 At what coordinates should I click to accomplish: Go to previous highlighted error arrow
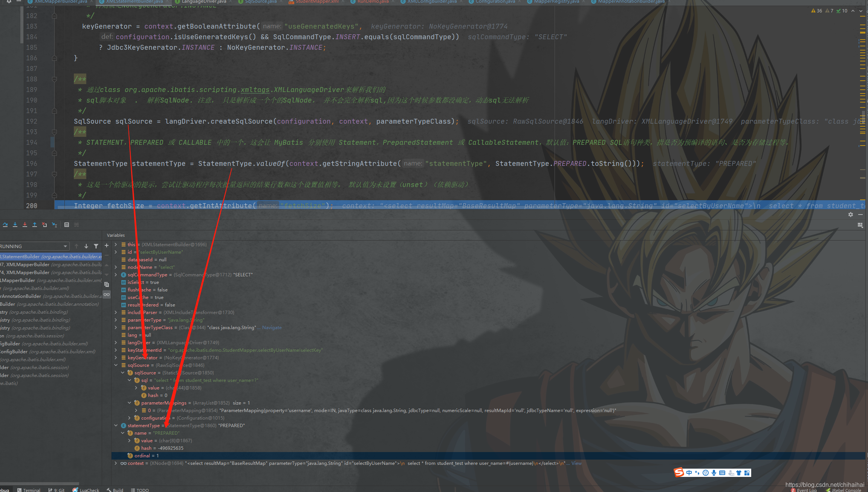coord(853,11)
